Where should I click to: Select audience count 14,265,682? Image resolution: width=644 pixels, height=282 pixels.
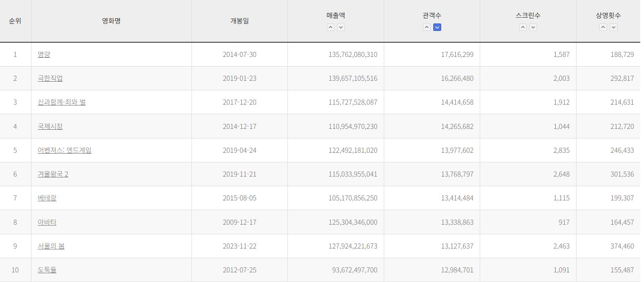tap(457, 126)
